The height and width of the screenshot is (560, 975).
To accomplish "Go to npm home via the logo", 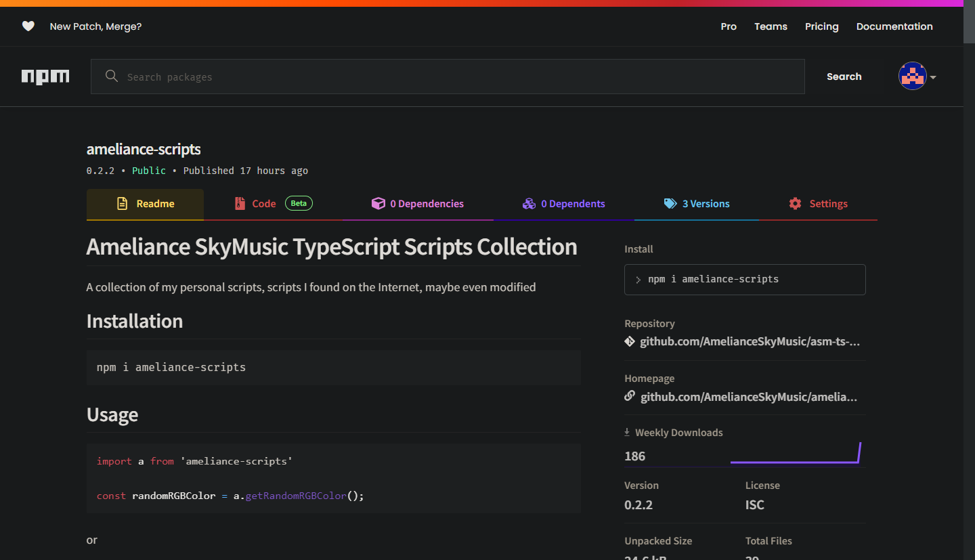I will [x=45, y=77].
